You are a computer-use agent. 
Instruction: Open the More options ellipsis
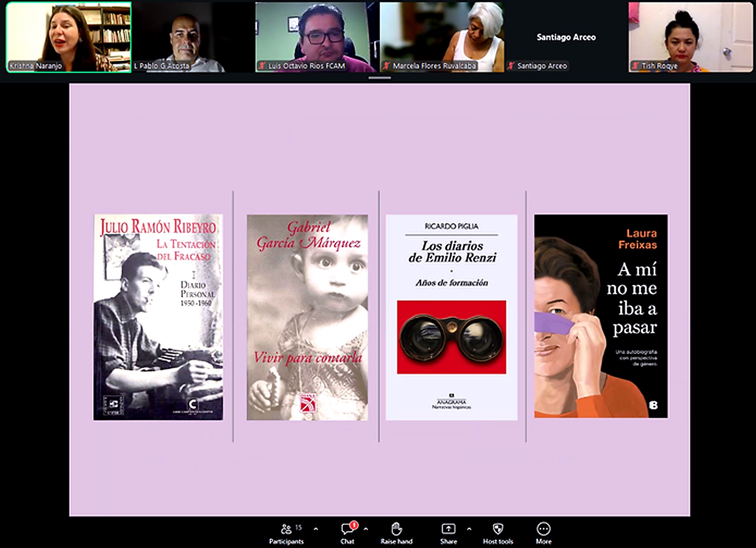pyautogui.click(x=543, y=529)
